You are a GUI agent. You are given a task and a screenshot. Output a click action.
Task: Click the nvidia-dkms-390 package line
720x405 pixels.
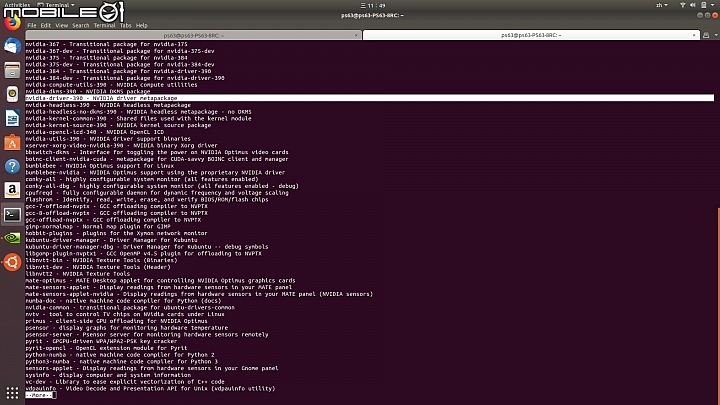(x=88, y=91)
